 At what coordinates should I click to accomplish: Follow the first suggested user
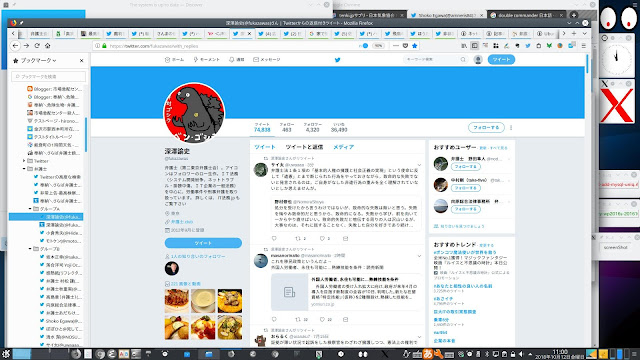pyautogui.click(x=466, y=167)
